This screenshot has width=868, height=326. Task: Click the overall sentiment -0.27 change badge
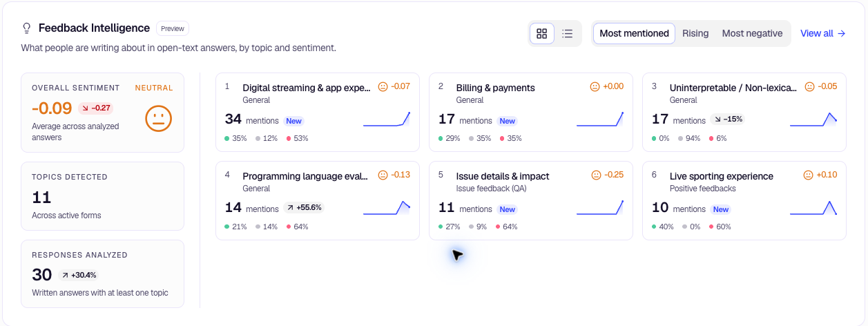tap(95, 108)
